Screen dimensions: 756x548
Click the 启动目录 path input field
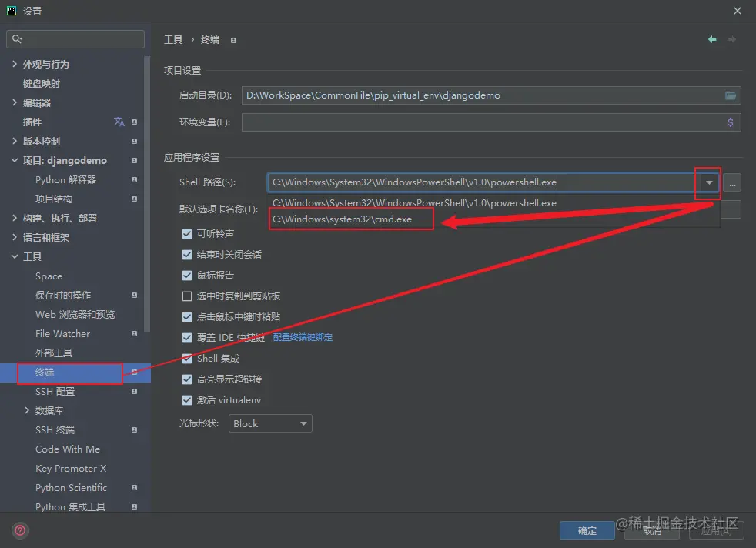click(x=491, y=95)
